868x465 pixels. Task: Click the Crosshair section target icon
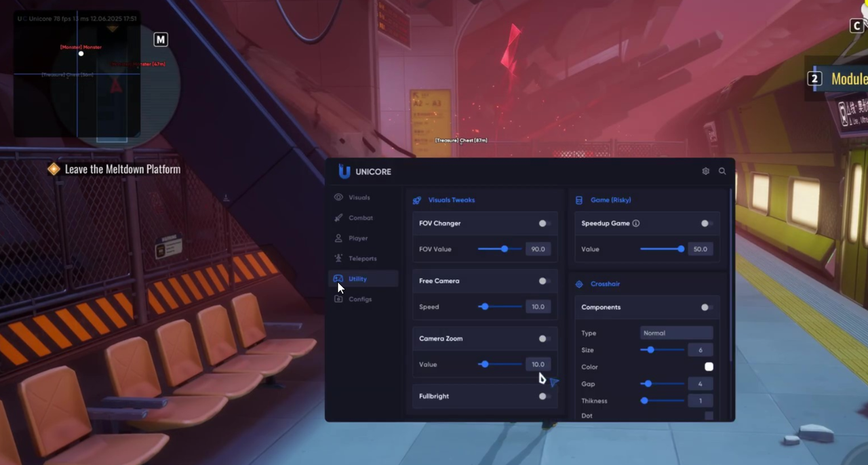click(x=579, y=284)
